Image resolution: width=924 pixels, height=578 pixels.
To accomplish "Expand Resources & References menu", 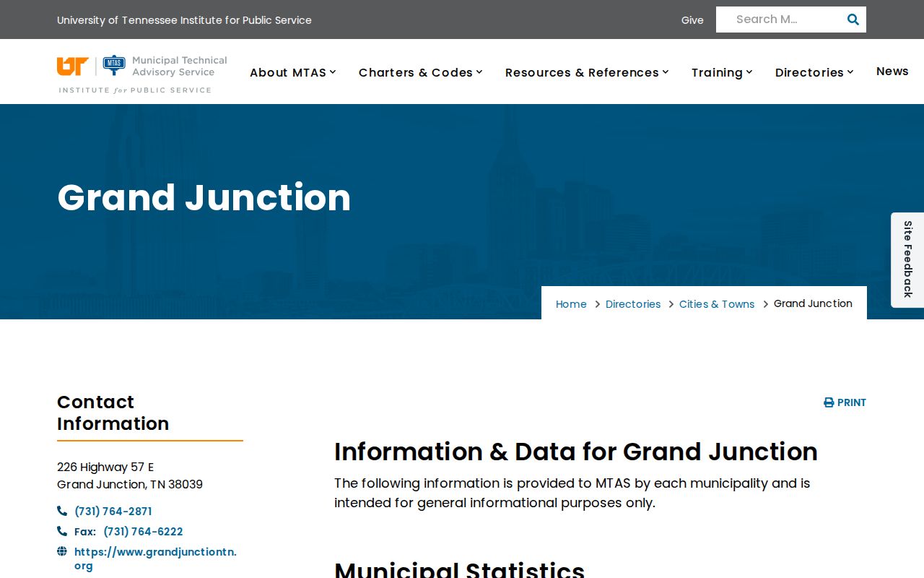I will click(588, 72).
